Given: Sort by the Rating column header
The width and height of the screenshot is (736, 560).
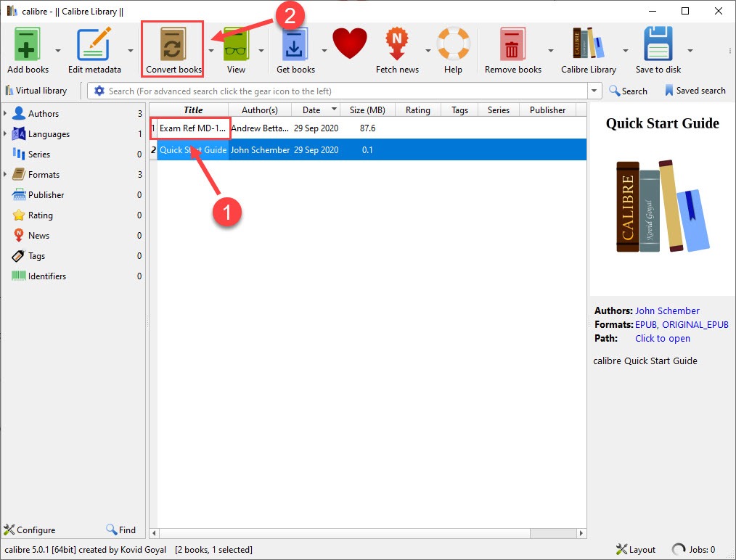Looking at the screenshot, I should click(x=418, y=110).
